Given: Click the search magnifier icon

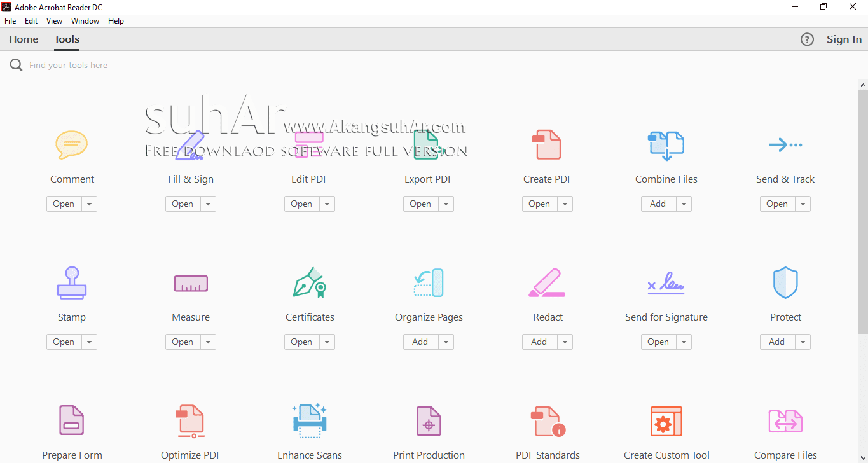Looking at the screenshot, I should (x=16, y=65).
